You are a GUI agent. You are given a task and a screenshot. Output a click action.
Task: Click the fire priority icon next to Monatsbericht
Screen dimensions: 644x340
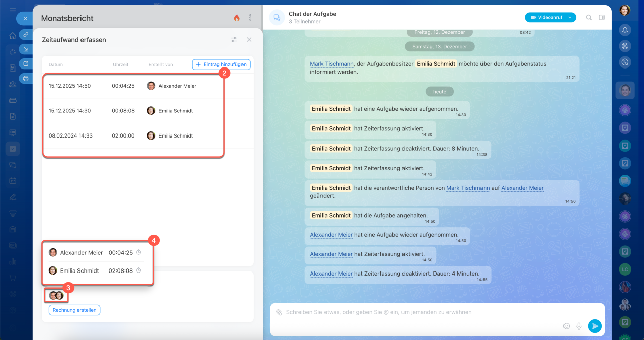click(237, 18)
